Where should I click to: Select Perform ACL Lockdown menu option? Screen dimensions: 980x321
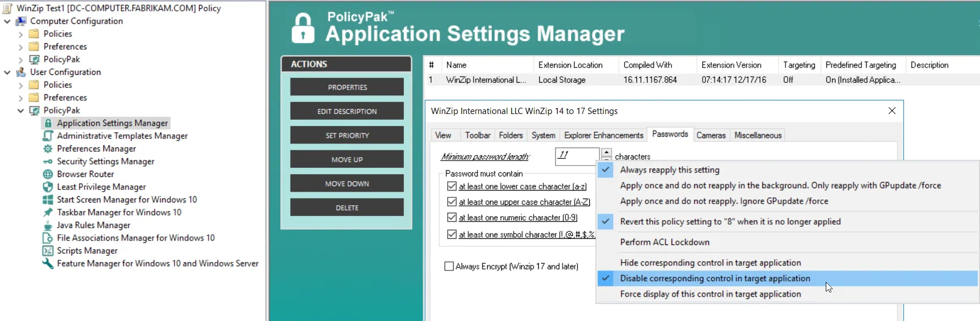pyautogui.click(x=787, y=242)
